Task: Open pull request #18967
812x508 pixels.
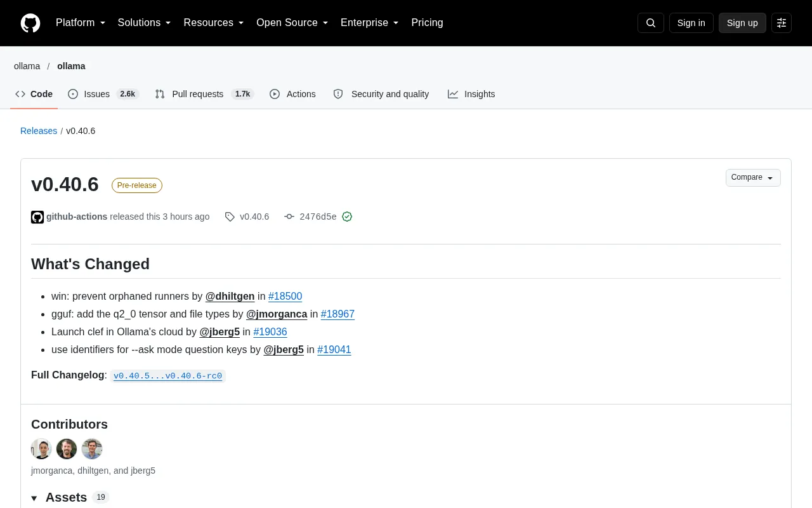Action: coord(337,314)
